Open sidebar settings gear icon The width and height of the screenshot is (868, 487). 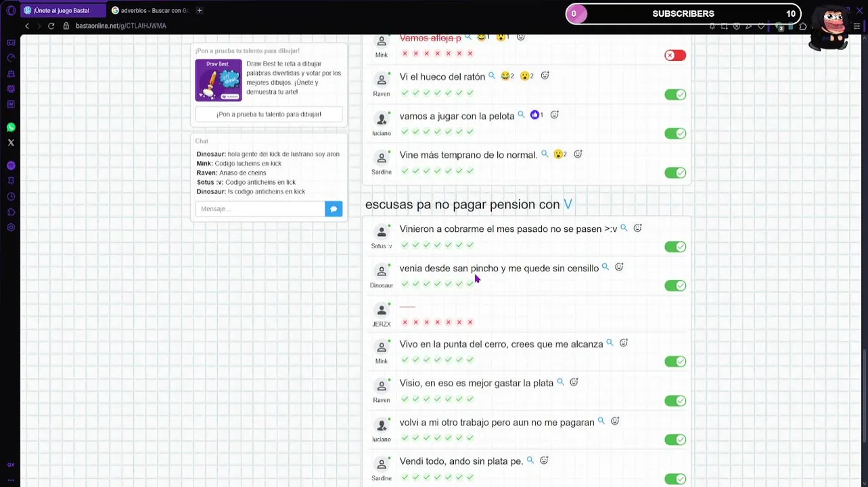pyautogui.click(x=11, y=227)
